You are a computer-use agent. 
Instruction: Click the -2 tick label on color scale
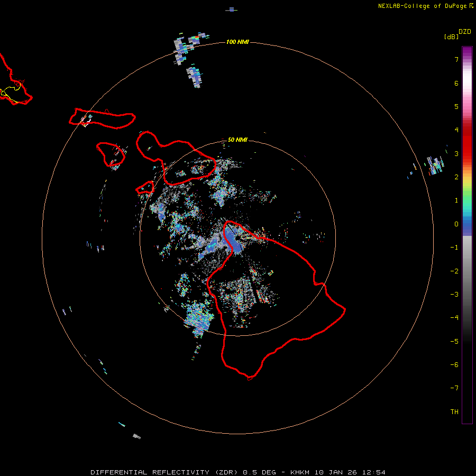454,271
